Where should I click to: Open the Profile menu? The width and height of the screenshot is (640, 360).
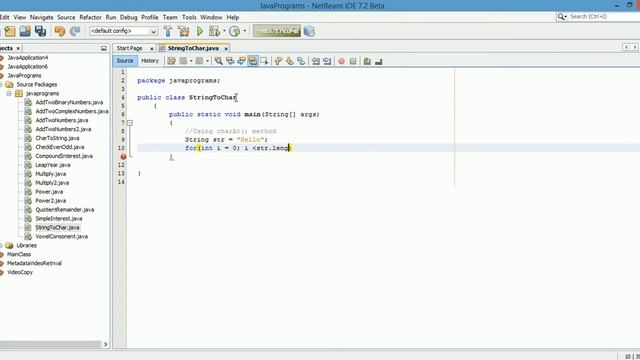(150, 18)
